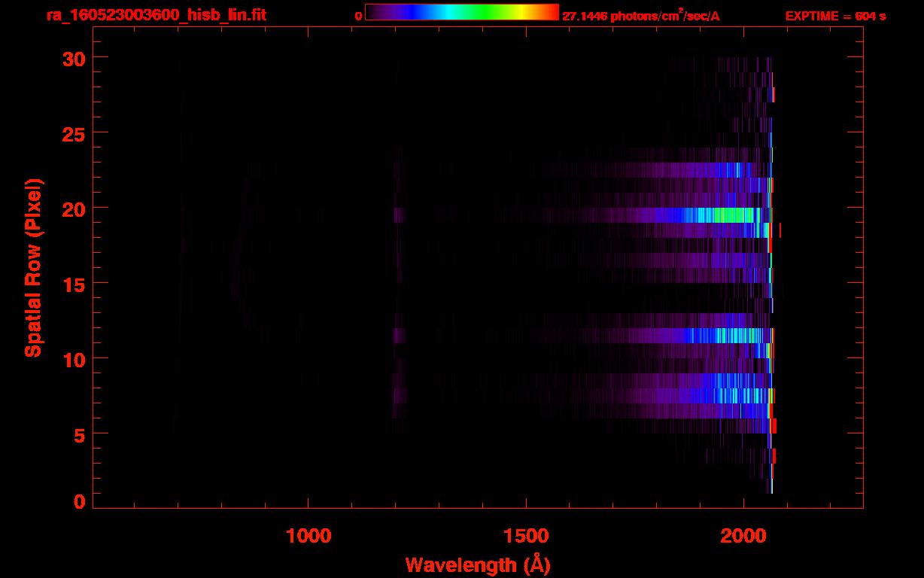Click the y-axis tick label 25

(x=74, y=133)
